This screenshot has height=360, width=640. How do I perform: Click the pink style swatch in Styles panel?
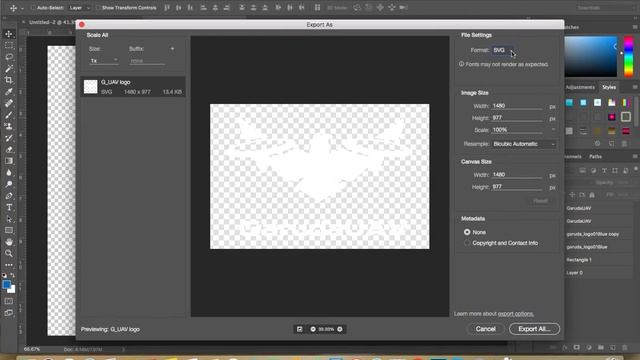click(611, 117)
